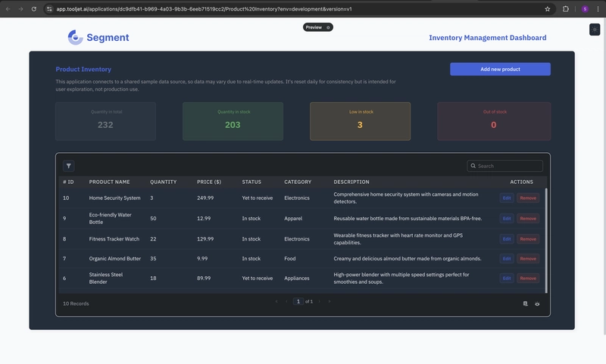Click the 10 Records footer label
Viewport: 606px width, 364px height.
tap(76, 303)
